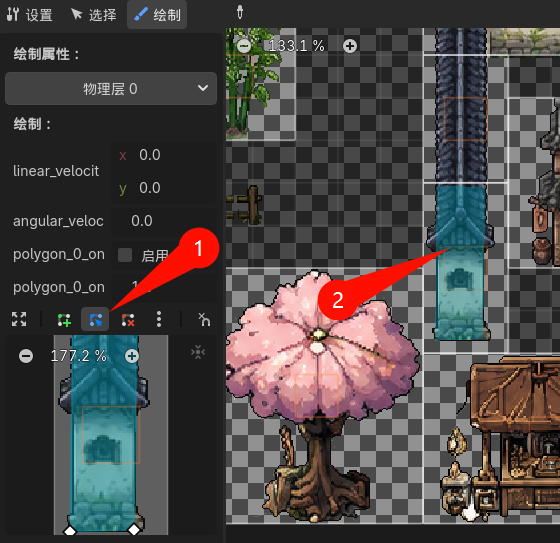
Task: Toggle the polygon grid snap icon
Action: pos(204,319)
